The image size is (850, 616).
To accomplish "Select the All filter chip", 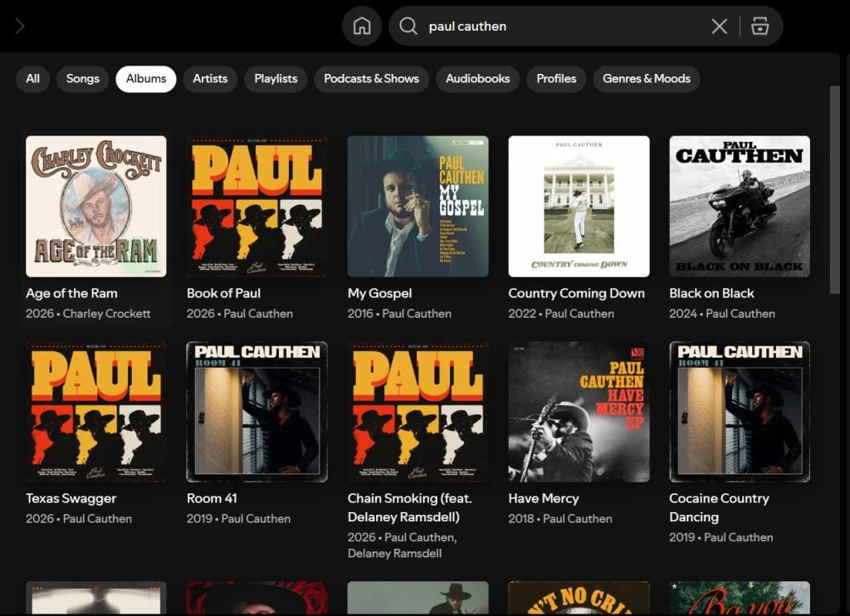I will pos(32,79).
